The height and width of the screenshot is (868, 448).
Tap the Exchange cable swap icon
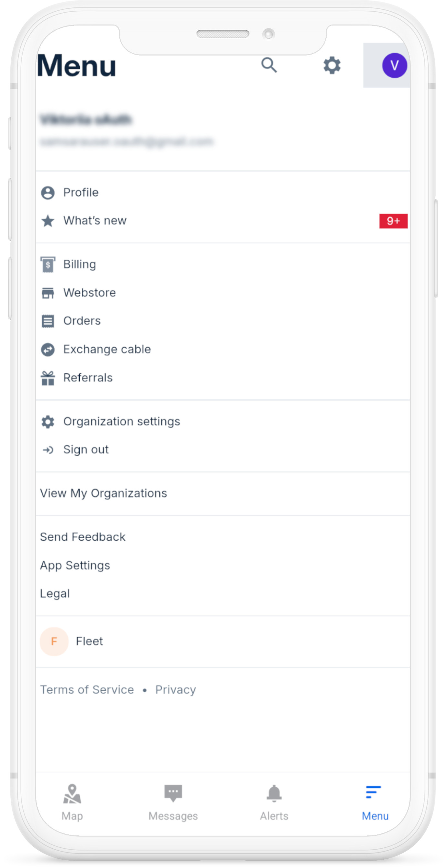click(x=48, y=349)
